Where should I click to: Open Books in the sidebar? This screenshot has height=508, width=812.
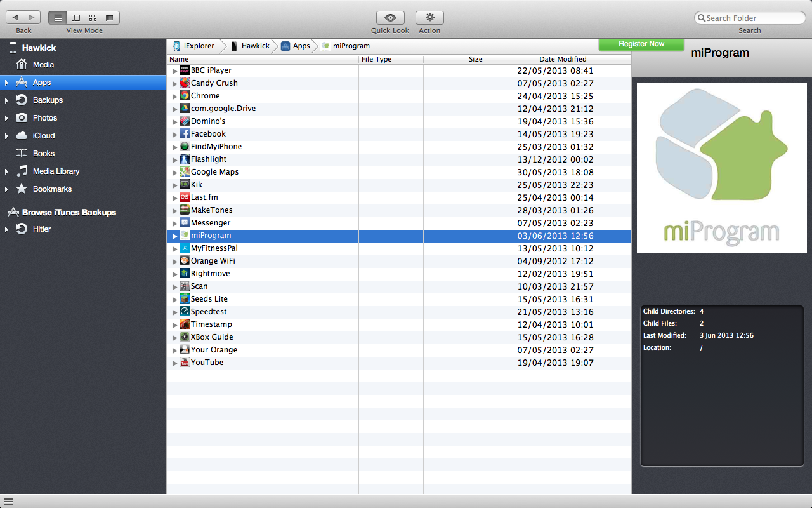point(44,154)
